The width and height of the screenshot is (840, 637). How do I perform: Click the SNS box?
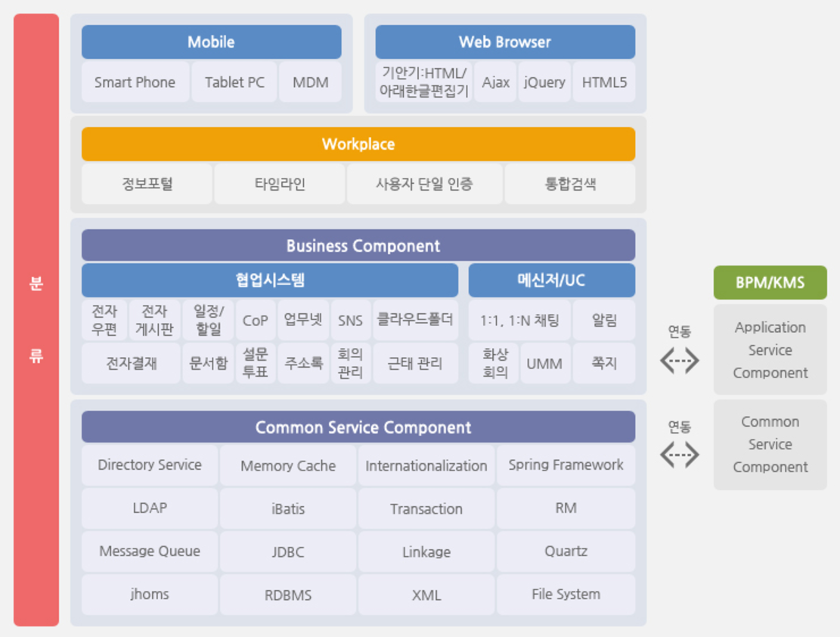click(x=351, y=319)
